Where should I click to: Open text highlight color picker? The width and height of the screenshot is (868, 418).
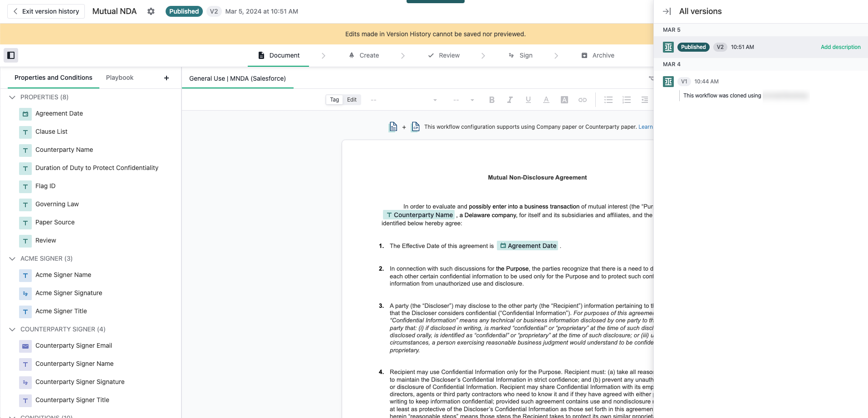(564, 100)
